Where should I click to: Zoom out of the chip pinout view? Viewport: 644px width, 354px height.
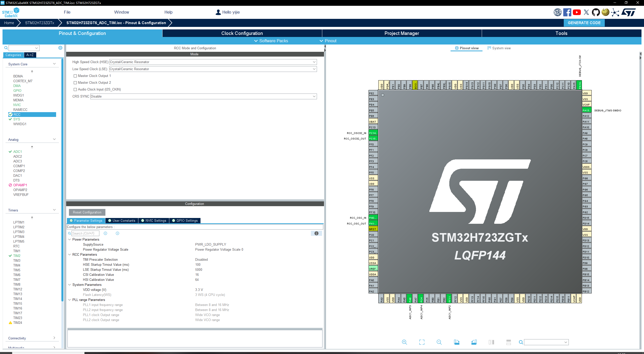439,342
